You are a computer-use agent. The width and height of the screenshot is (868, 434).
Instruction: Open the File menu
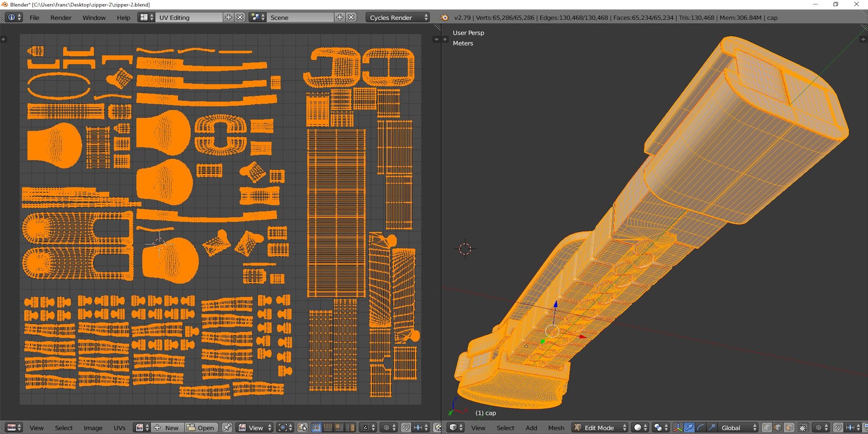pyautogui.click(x=34, y=18)
